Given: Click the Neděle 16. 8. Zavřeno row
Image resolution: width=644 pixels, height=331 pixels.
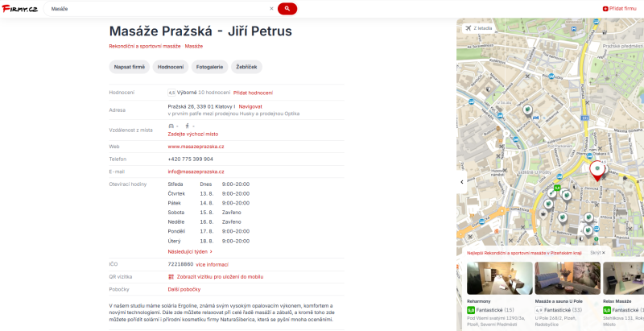Looking at the screenshot, I should pos(208,222).
